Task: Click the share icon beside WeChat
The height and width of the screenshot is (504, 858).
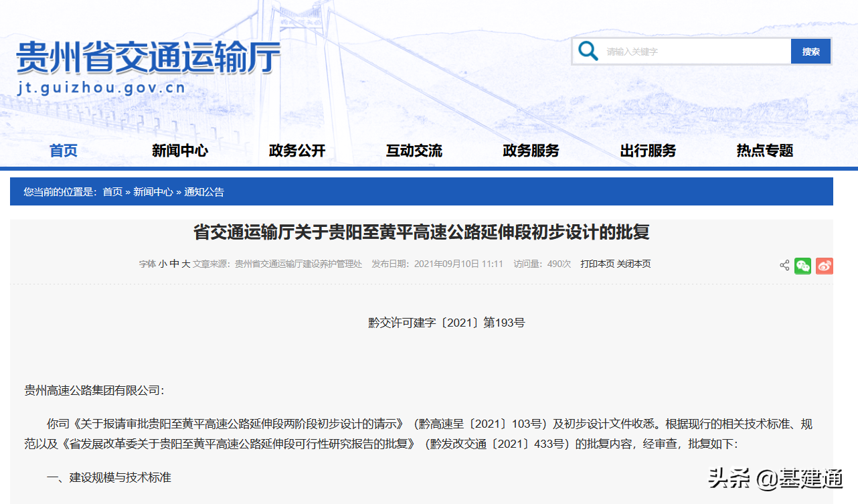Action: click(784, 266)
